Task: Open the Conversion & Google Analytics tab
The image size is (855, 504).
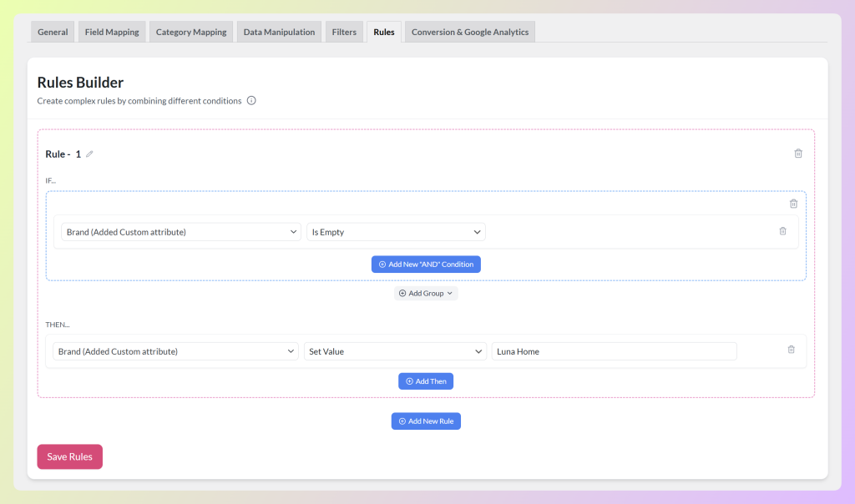Action: 469,31
